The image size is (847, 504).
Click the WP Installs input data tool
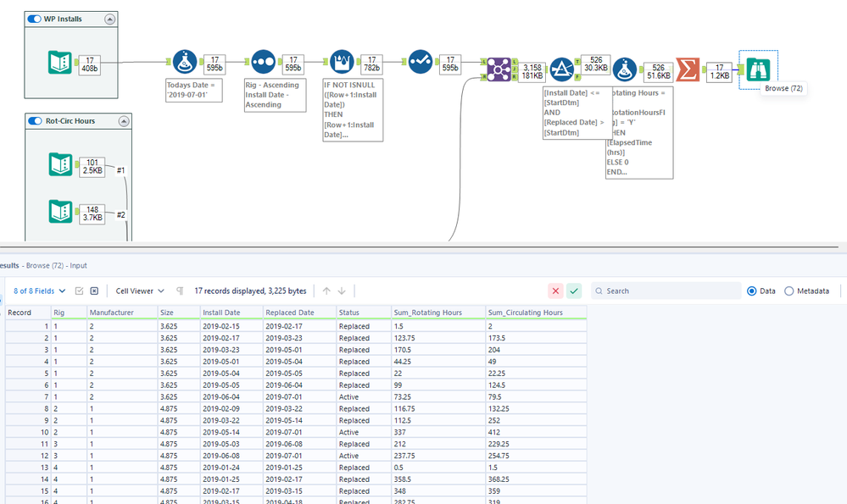(61, 63)
